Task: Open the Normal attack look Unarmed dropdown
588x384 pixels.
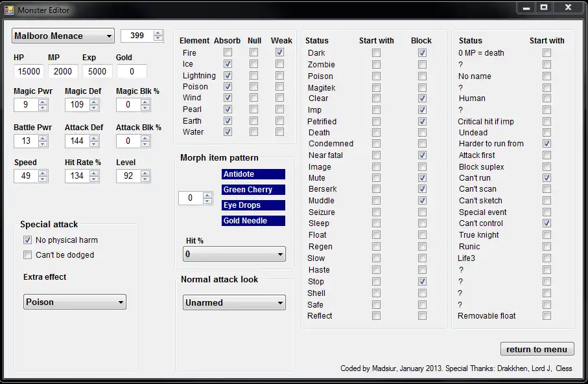Action: coord(234,302)
